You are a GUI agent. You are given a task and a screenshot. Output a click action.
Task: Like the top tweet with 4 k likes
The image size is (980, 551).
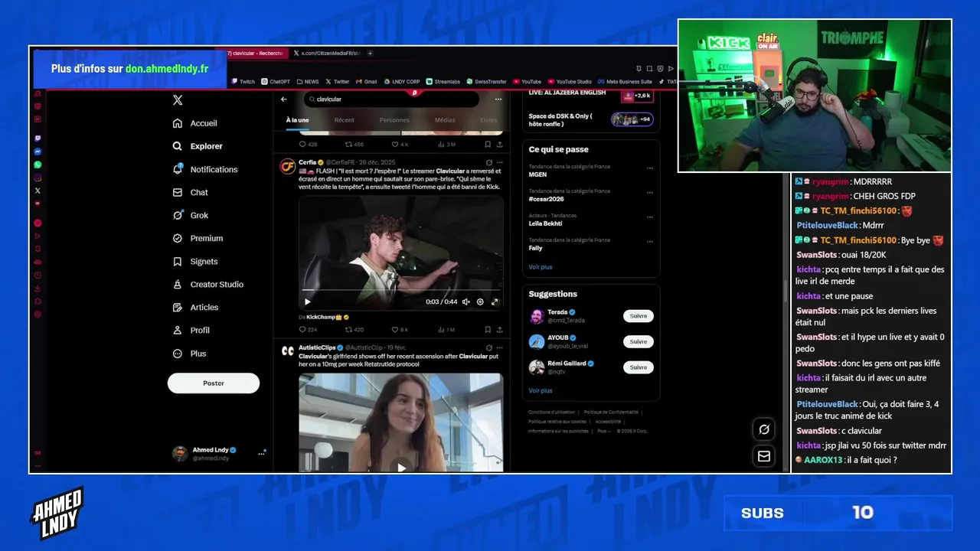400,144
